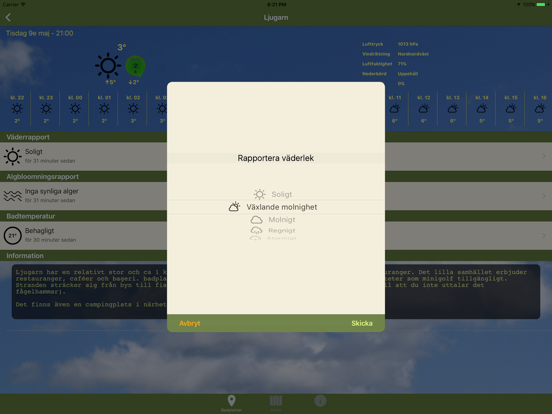Click the sun icon beside Soligt in picker

click(259, 194)
